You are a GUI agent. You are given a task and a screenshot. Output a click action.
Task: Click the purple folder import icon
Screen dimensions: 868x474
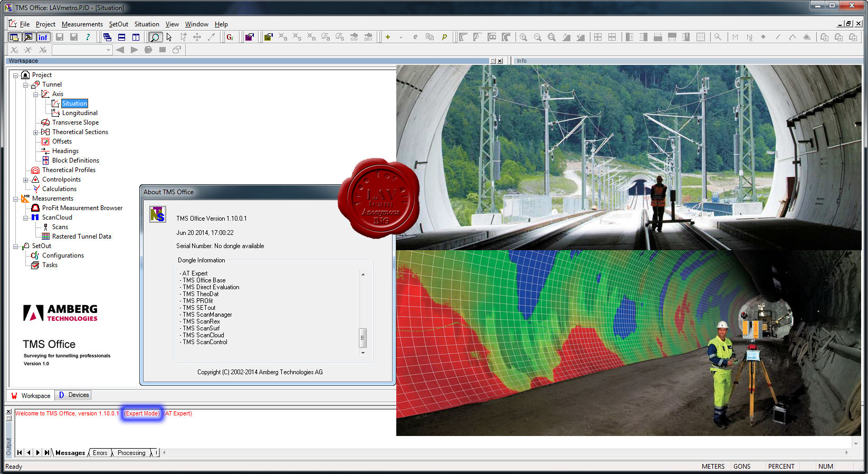coord(250,37)
